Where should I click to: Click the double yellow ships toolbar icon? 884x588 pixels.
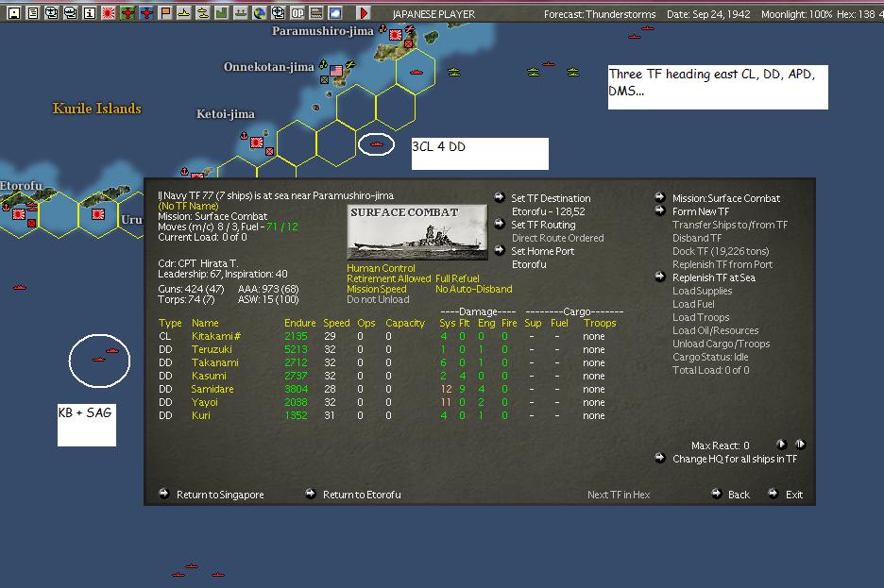(x=203, y=12)
